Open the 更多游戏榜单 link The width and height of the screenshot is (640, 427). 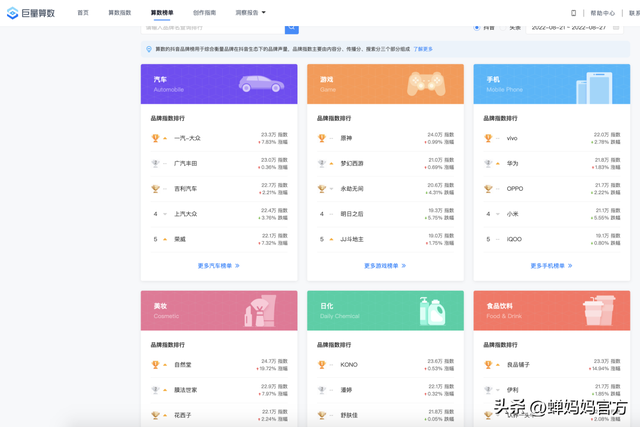(x=385, y=266)
